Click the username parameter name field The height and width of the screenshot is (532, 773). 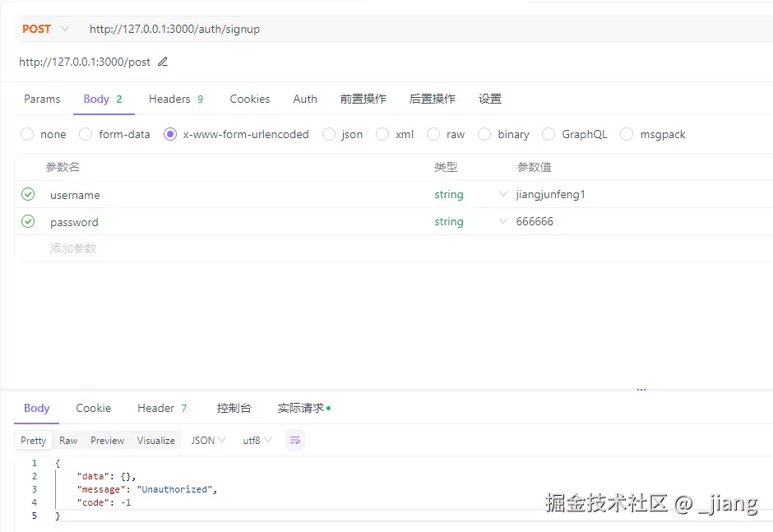click(75, 195)
